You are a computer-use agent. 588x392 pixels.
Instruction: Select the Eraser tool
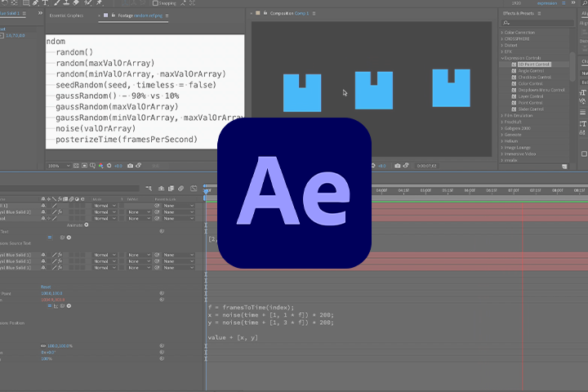pos(76,2)
